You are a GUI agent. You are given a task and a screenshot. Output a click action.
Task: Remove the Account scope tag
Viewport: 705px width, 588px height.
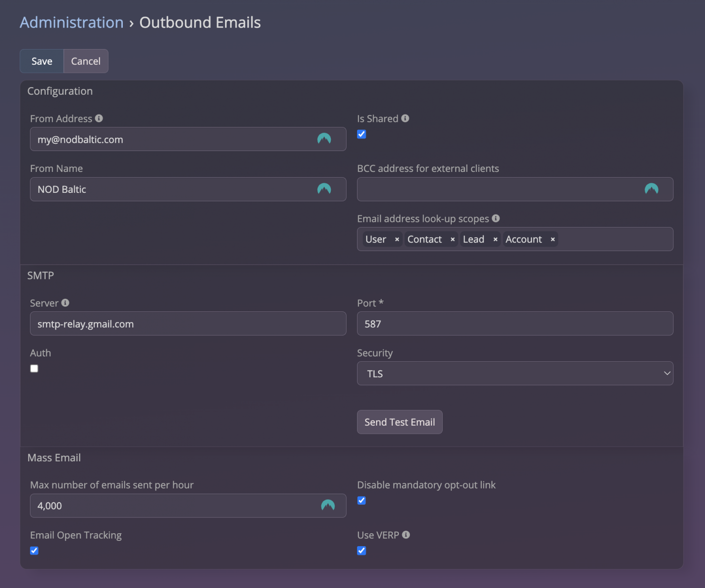pyautogui.click(x=553, y=239)
